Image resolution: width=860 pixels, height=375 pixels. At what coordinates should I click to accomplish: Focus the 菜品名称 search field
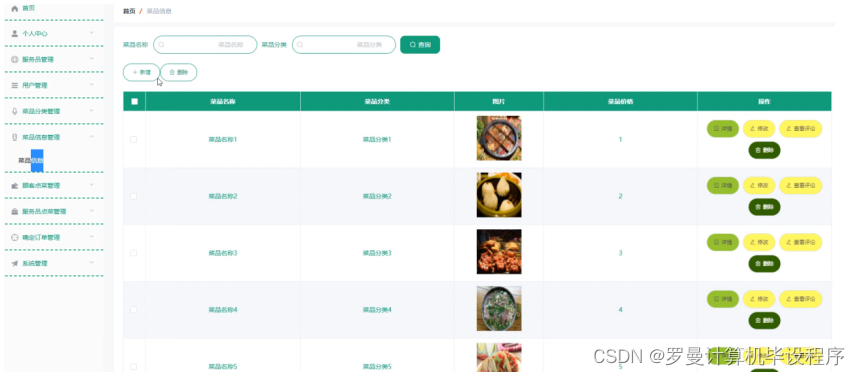[x=205, y=44]
